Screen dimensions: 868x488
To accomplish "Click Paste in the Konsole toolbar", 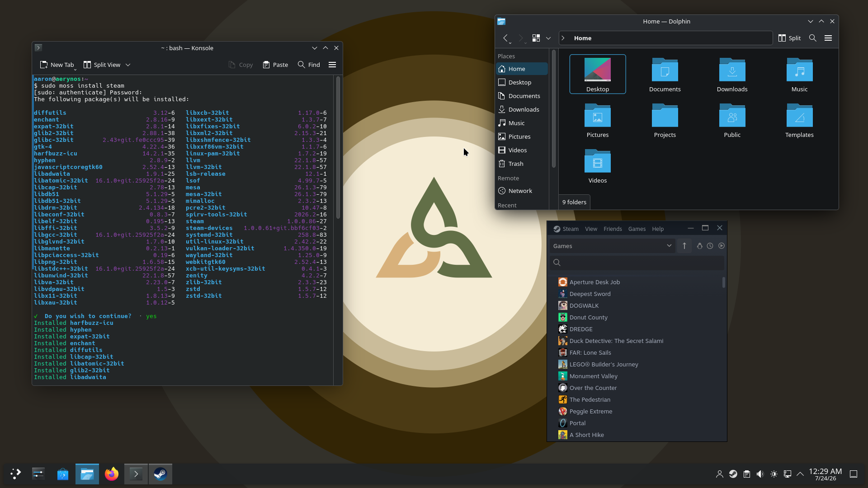I will coord(275,65).
